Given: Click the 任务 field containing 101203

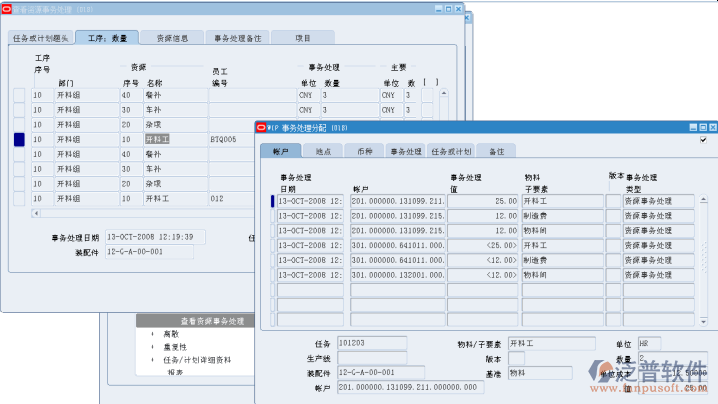Looking at the screenshot, I should click(x=372, y=344).
